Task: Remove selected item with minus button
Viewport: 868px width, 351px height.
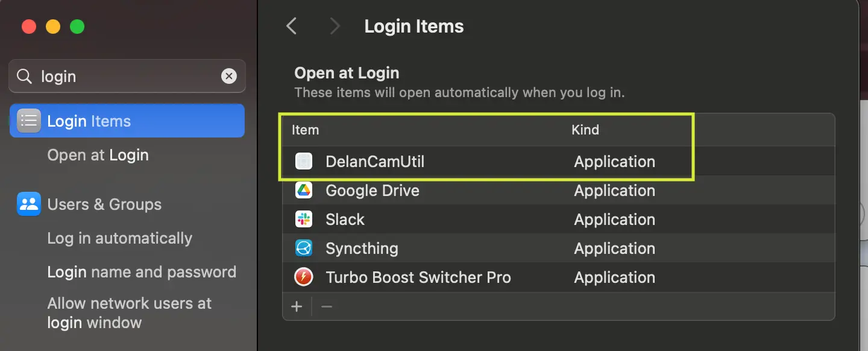Action: tap(327, 306)
